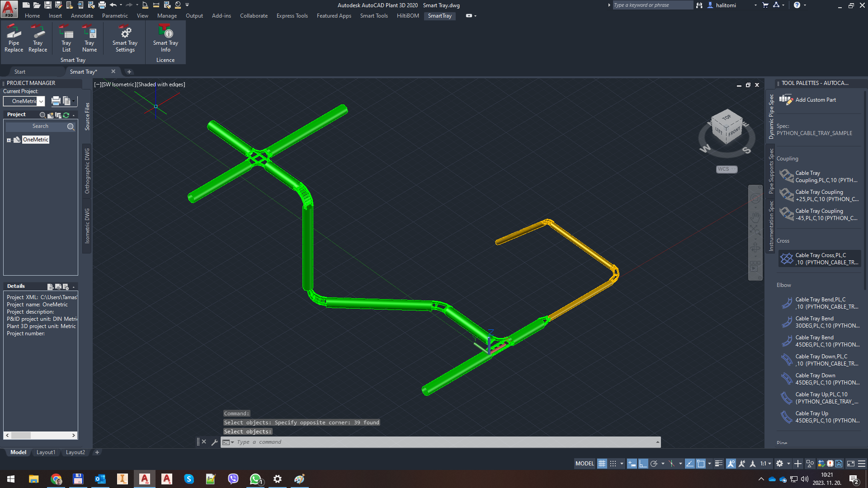Click the Tray Replace tool
Screen dimensions: 868x488
[38, 38]
